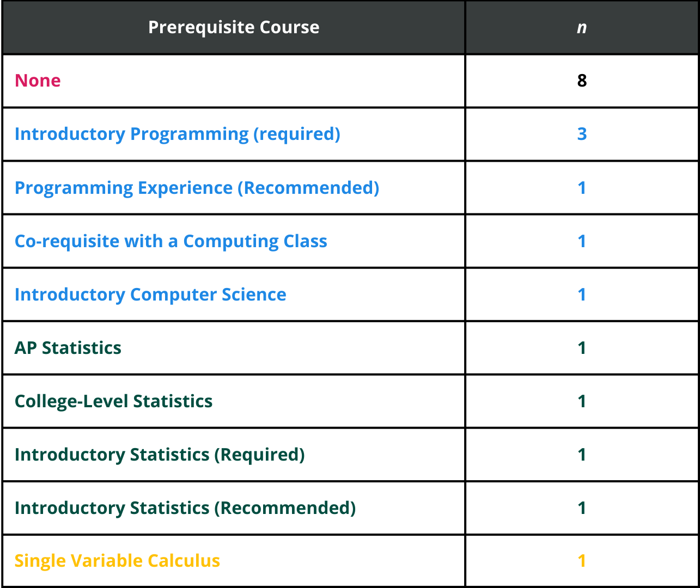Click College-Level Statistics text
Viewport: 700px width, 588px height.
point(113,401)
